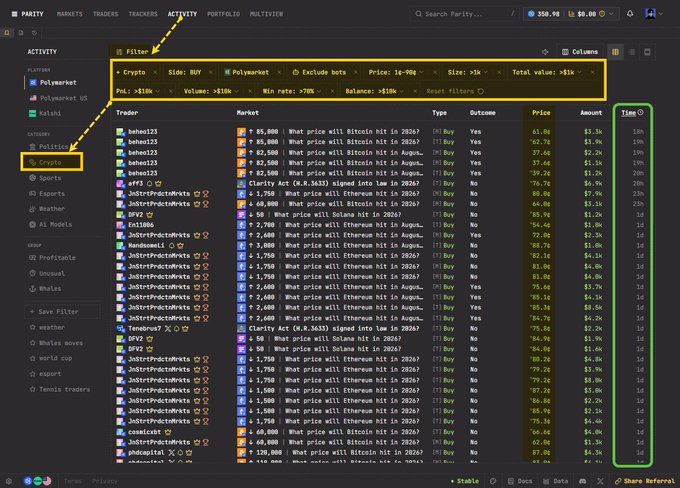
Task: Open settings gear in the bottom bar
Action: 9,481
